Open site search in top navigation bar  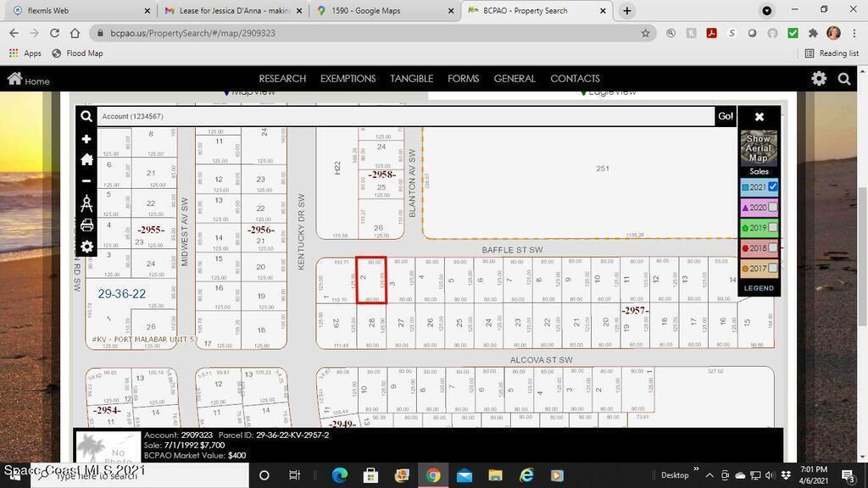[844, 79]
